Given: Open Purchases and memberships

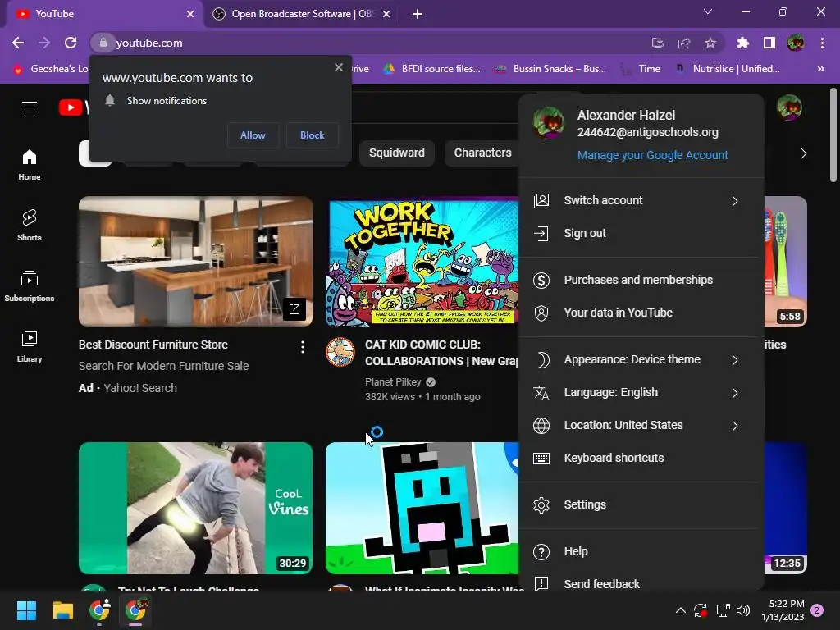Looking at the screenshot, I should click(x=641, y=280).
